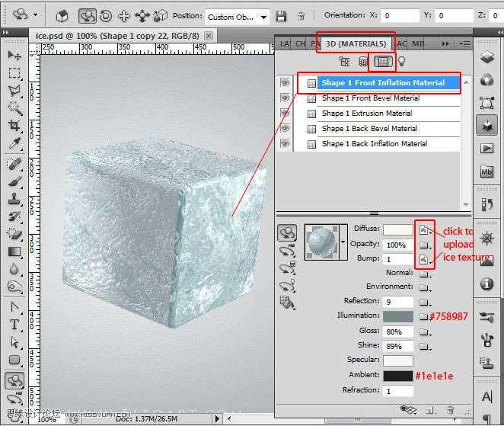Switch to the Channels tab
504x426 pixels.
(x=300, y=43)
